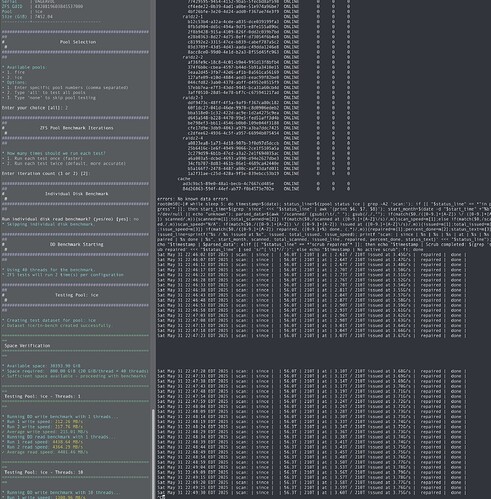Screen dimensions: 491x499
Task: Click the scrollbar track above the thumb
Action: (x=153, y=205)
